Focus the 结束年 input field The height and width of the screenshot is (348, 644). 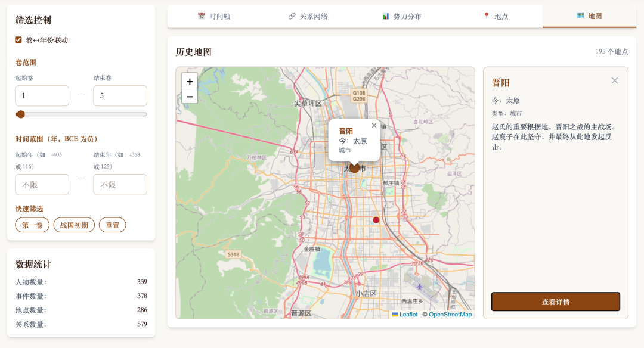point(120,185)
